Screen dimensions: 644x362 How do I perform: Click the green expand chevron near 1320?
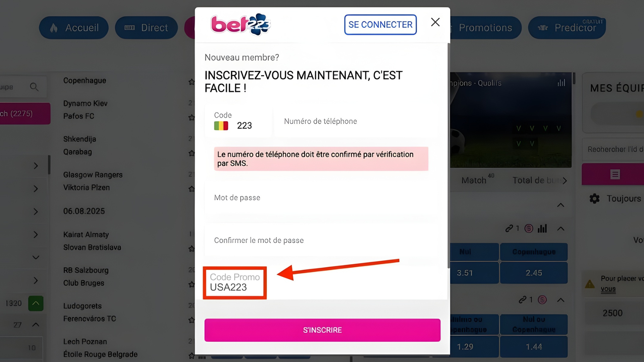36,303
